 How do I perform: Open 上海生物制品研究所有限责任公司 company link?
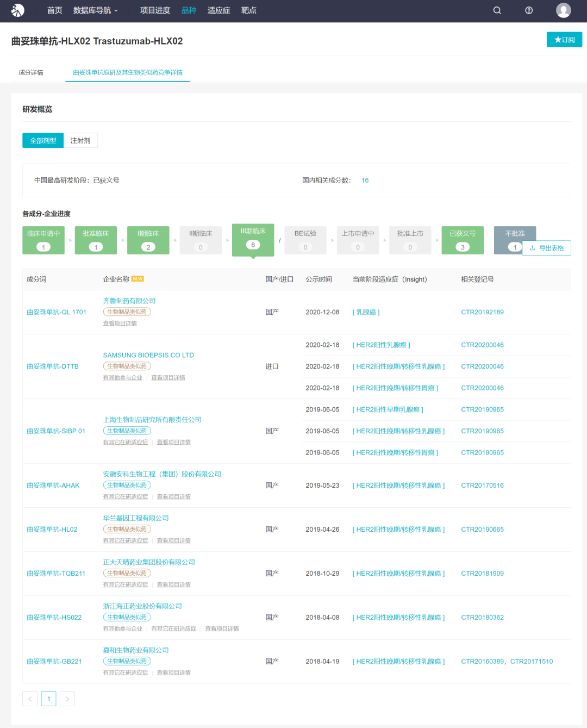coord(152,420)
